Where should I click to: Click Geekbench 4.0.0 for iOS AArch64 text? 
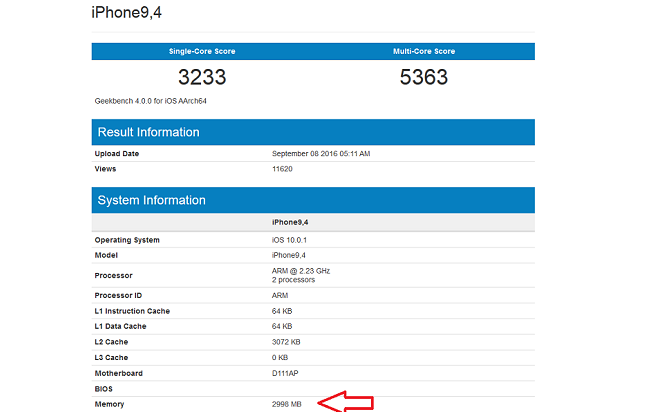point(150,101)
